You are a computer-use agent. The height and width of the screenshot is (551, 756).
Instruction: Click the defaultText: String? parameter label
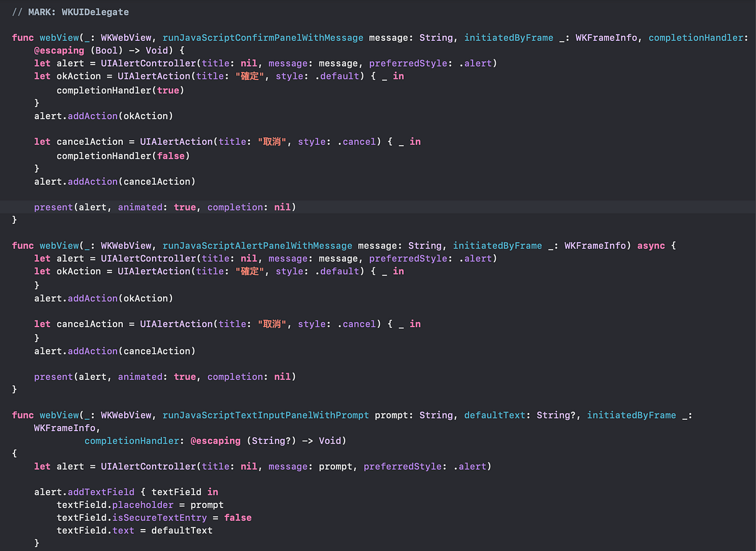pos(495,415)
